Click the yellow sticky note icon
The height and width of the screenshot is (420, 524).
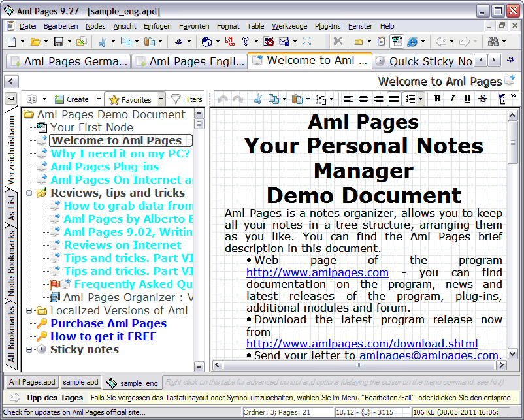point(359,42)
